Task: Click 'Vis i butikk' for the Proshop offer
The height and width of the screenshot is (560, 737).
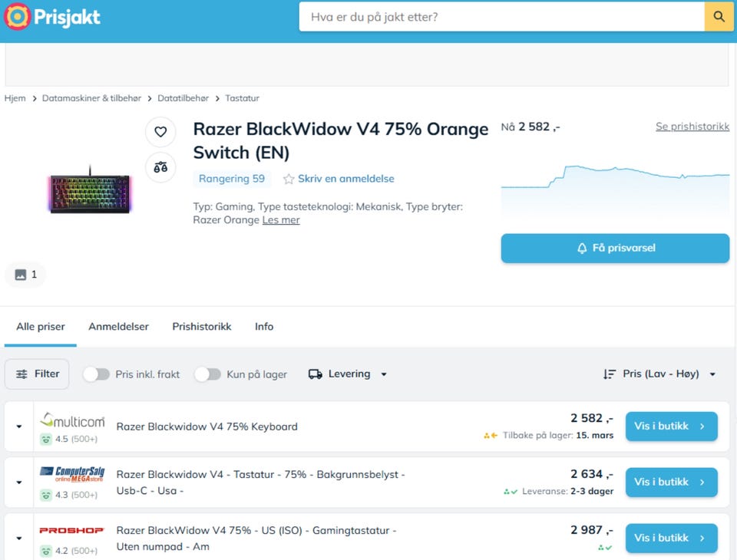Action: [671, 538]
